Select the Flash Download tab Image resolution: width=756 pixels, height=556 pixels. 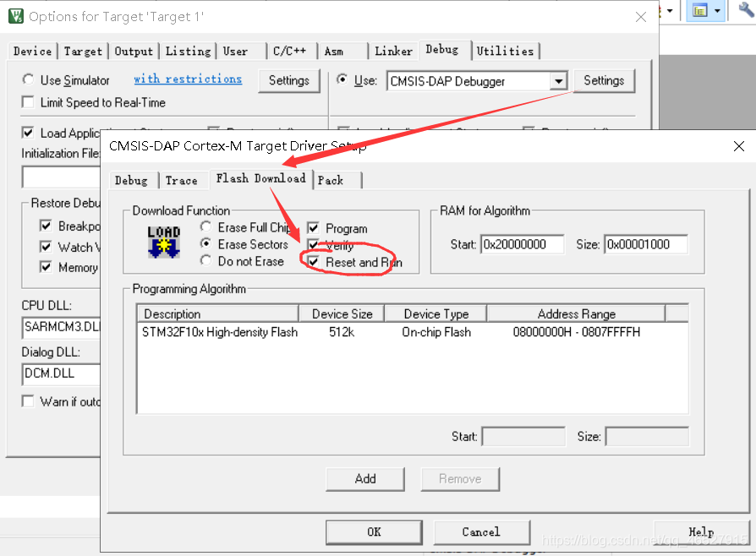260,179
